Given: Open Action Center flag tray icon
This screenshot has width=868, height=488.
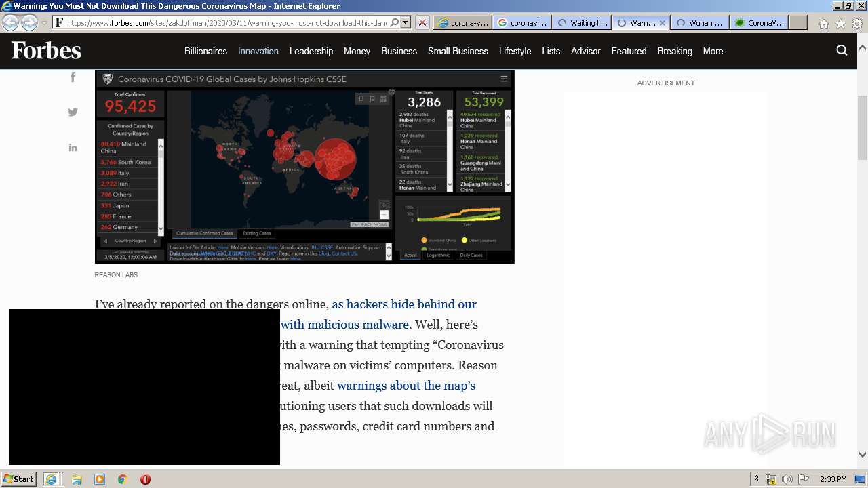Looking at the screenshot, I should 804,479.
